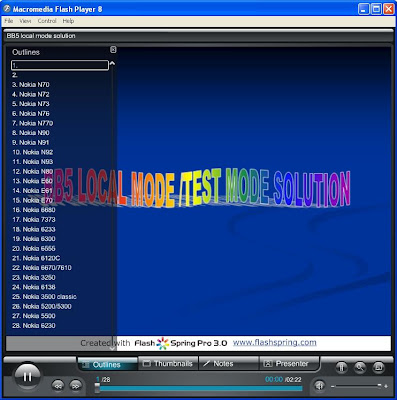Select outline entry Nokia 6120C
Image resolution: width=397 pixels, height=400 pixels.
(36, 258)
